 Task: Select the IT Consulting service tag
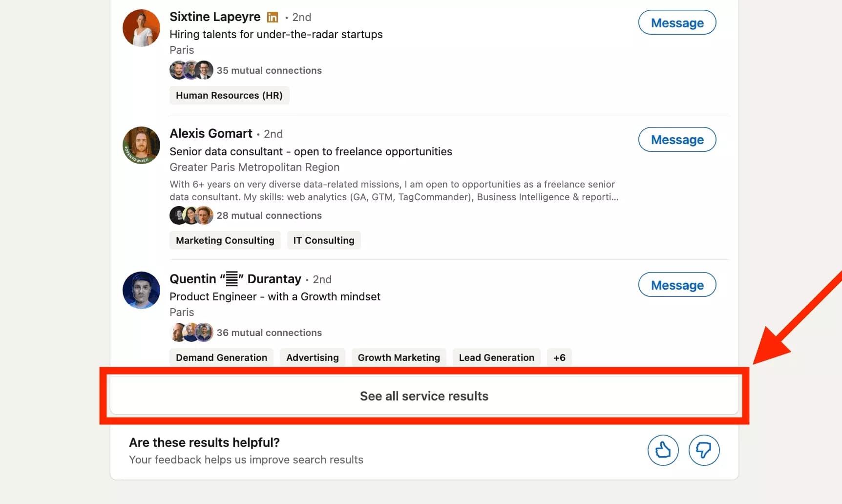[x=324, y=240]
